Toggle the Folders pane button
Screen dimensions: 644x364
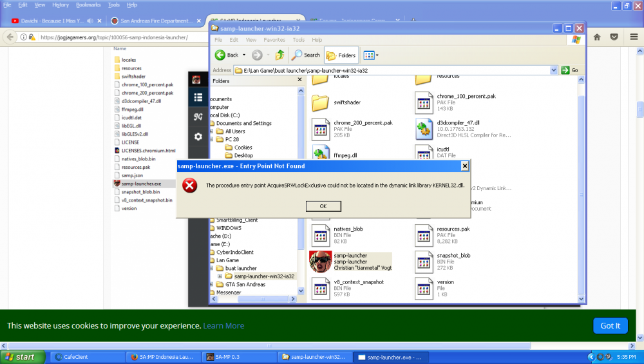coord(341,55)
